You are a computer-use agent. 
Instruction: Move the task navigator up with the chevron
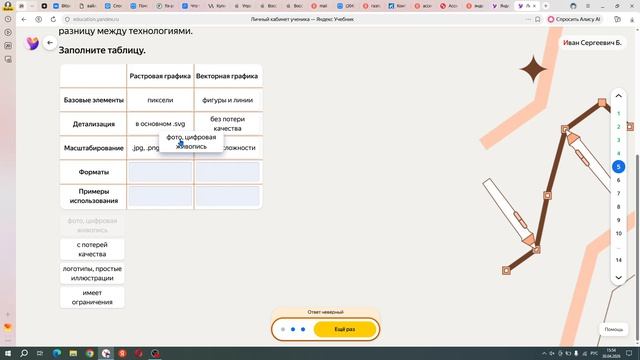click(x=618, y=96)
